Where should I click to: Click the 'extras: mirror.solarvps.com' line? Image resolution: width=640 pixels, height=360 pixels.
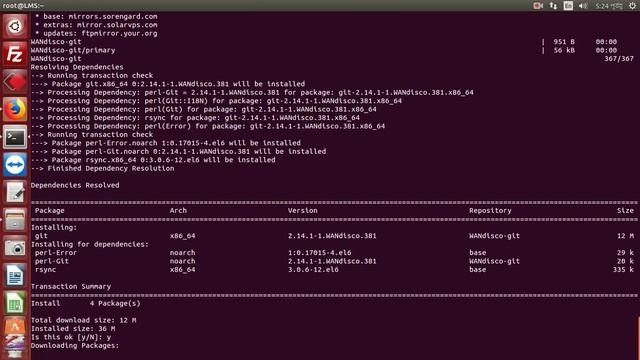tap(96, 25)
